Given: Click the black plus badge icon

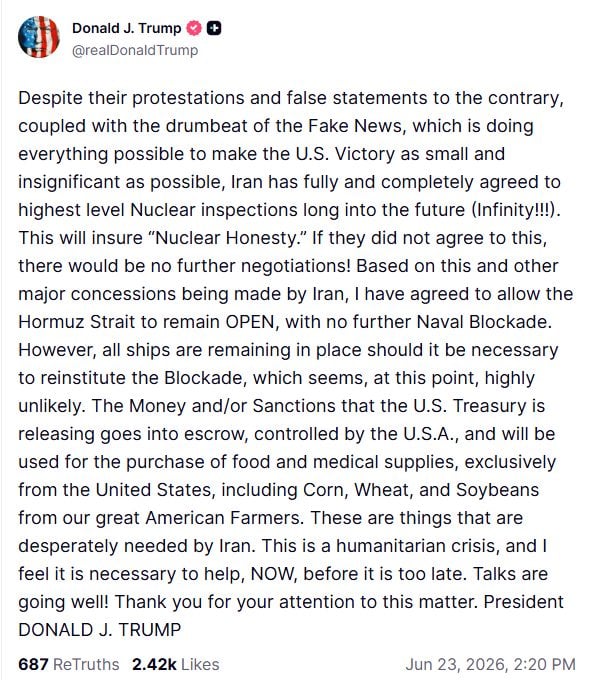Looking at the screenshot, I should (x=214, y=29).
